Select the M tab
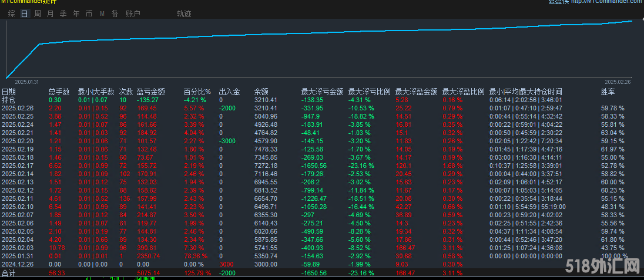The height and width of the screenshot is (280, 644). [102, 14]
